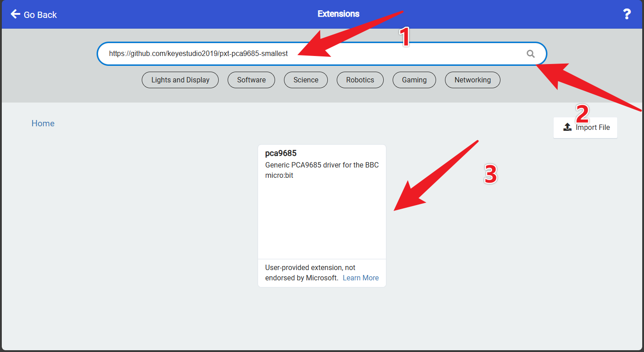Open the Learn More link
Viewport: 644px width, 352px height.
(361, 278)
